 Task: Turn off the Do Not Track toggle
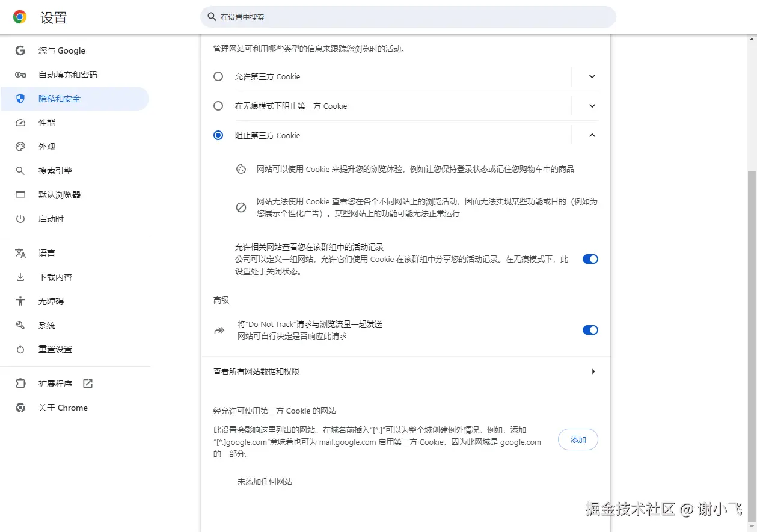(x=590, y=329)
